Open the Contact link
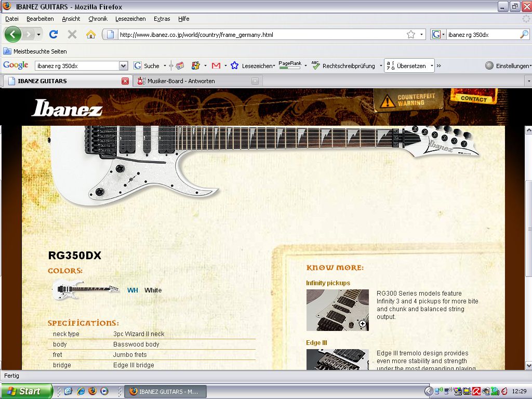The width and height of the screenshot is (532, 399). click(x=474, y=96)
